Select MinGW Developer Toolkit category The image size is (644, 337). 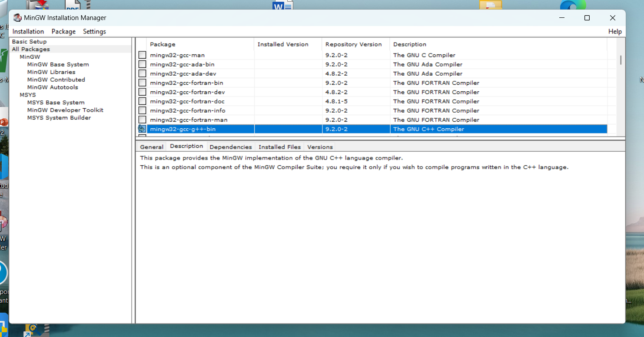65,110
